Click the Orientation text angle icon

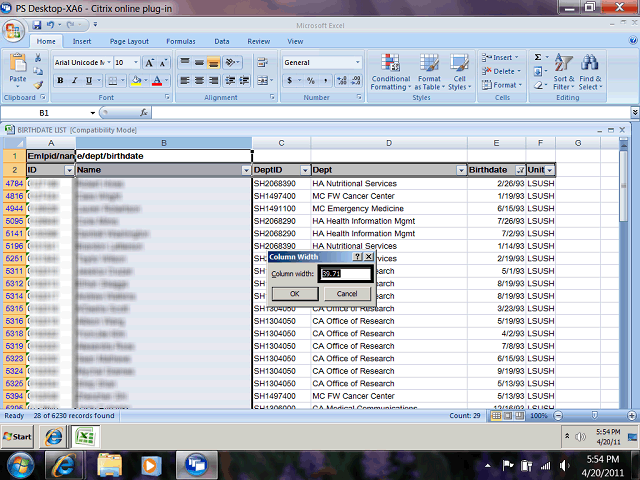231,62
